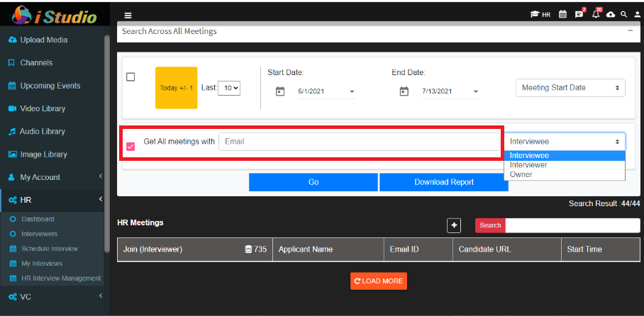Click the magnifier search icon in the top bar
Viewport: 644px width, 316px height.
[x=624, y=14]
